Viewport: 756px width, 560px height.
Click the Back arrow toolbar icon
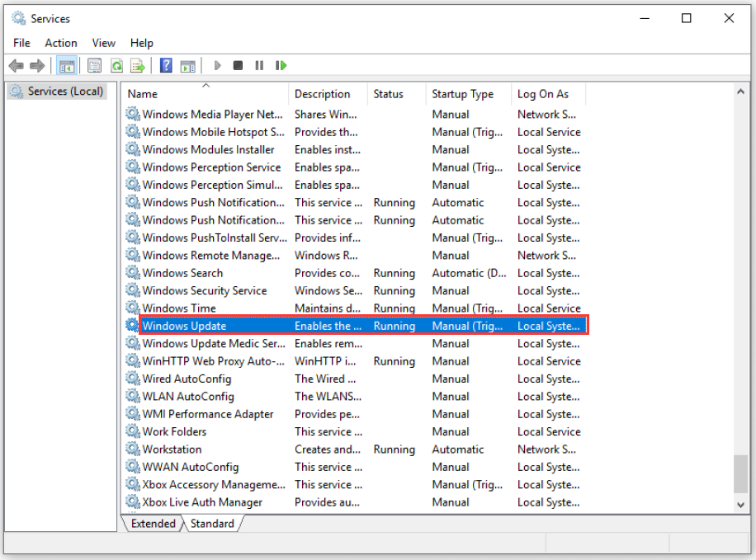[17, 65]
